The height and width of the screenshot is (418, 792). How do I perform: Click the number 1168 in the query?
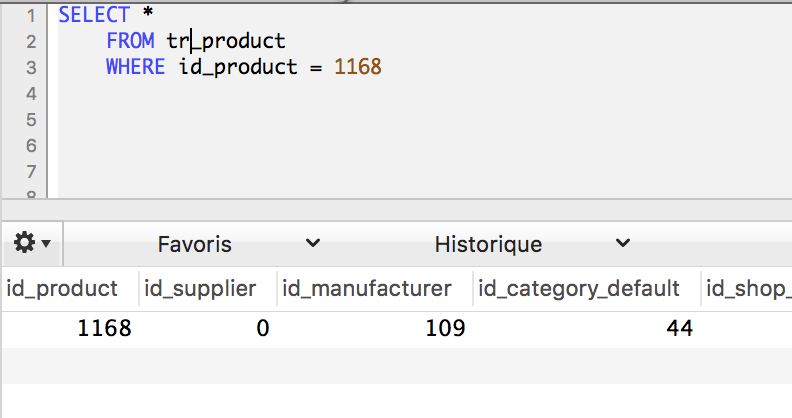coord(357,67)
